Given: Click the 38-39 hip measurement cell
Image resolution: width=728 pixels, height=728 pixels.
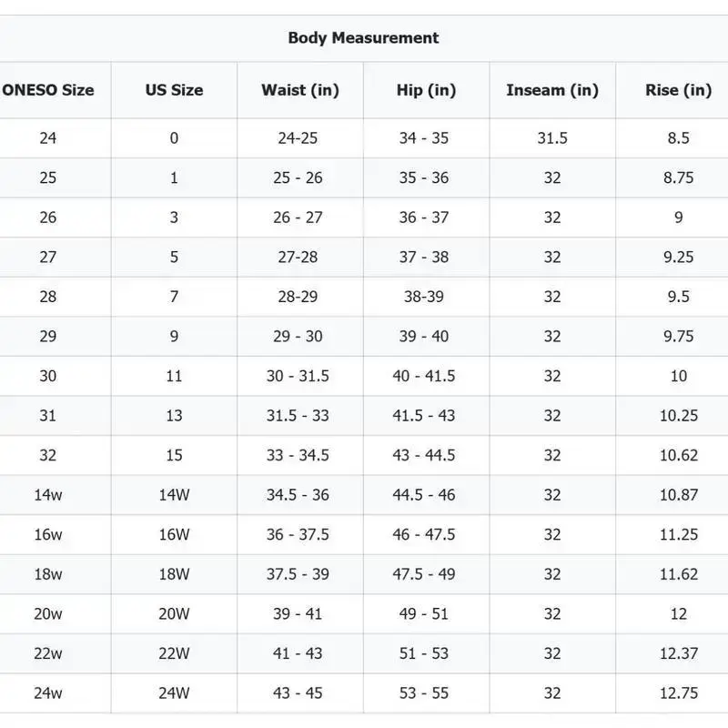Looking at the screenshot, I should [424, 297].
